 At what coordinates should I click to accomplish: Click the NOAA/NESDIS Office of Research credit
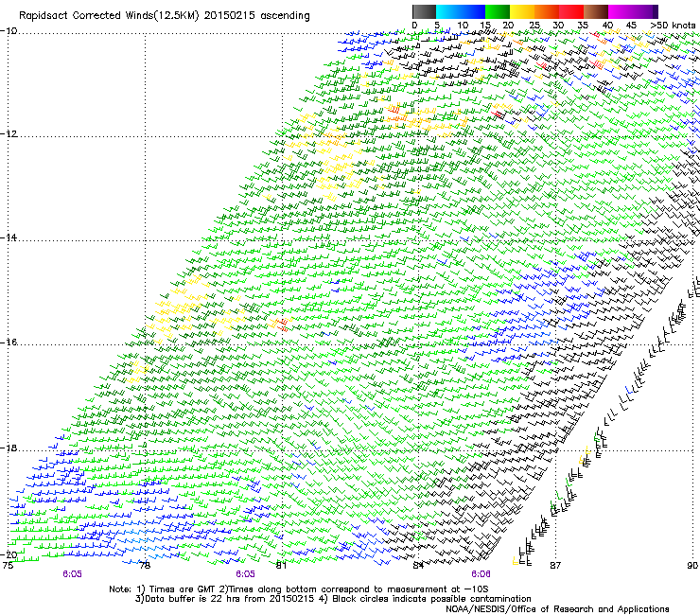pyautogui.click(x=557, y=609)
